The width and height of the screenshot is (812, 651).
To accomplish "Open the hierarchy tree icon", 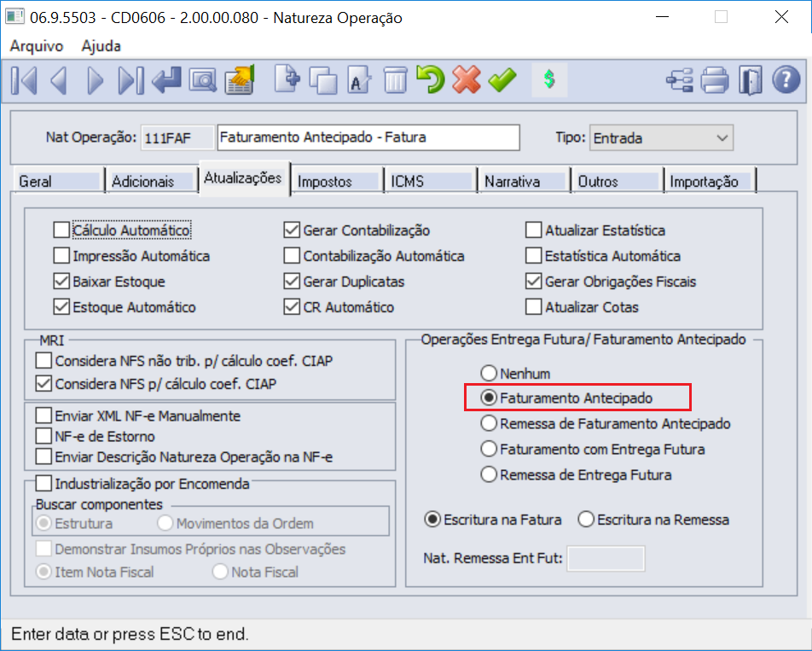I will pyautogui.click(x=680, y=81).
